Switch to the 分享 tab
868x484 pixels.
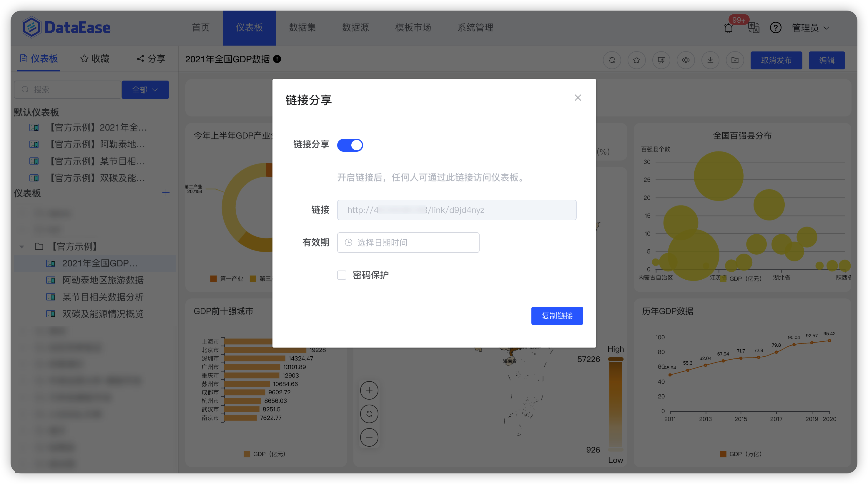point(151,59)
